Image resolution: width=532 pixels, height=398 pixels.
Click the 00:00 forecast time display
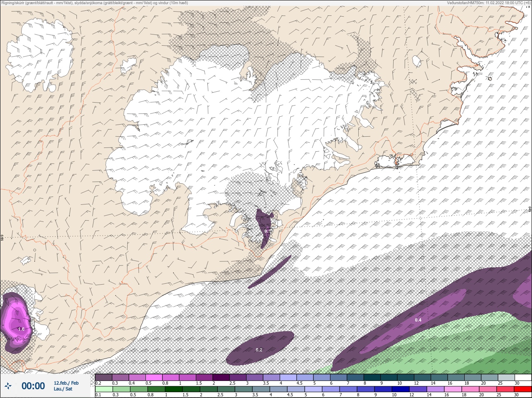33,386
